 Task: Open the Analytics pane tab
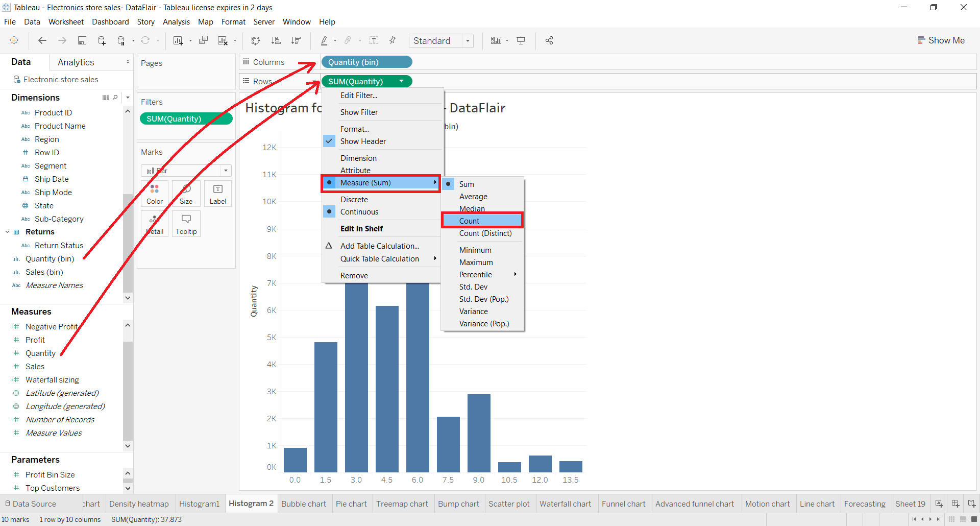pos(76,62)
